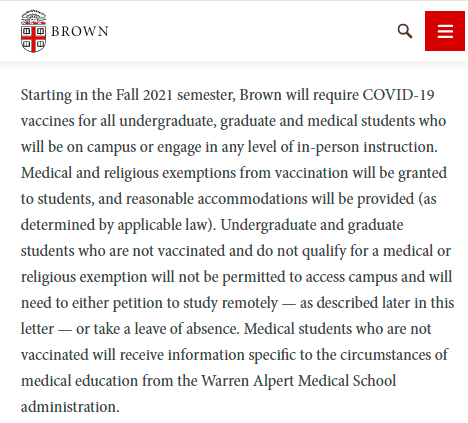Click the words "in-person instruction"

(x=367, y=147)
